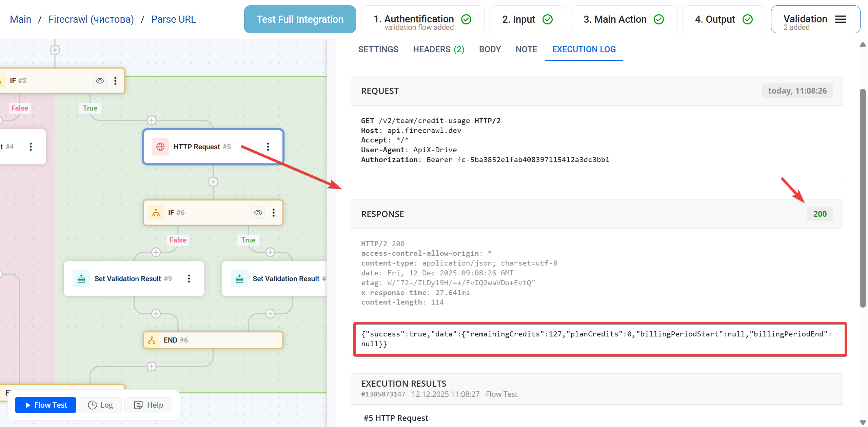This screenshot has width=868, height=427.
Task: Select the branch icon on IF #6 node
Action: [x=156, y=213]
